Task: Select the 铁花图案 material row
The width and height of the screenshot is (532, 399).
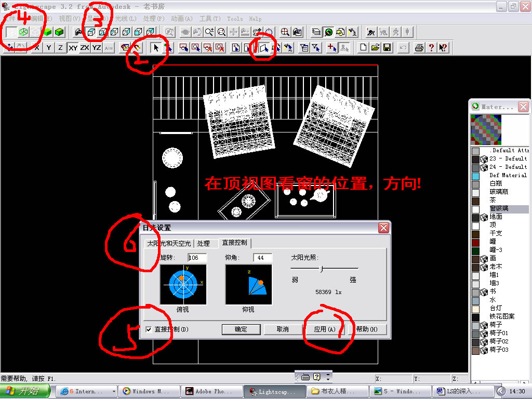Action: pos(500,316)
